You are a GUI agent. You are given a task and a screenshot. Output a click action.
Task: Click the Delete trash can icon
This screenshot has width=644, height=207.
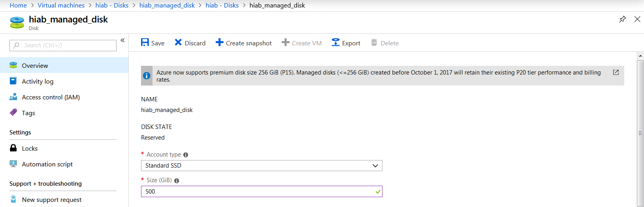tap(374, 42)
